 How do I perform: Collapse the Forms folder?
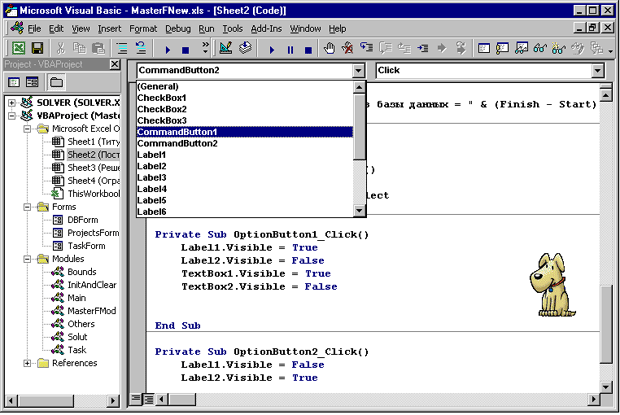pyautogui.click(x=27, y=207)
